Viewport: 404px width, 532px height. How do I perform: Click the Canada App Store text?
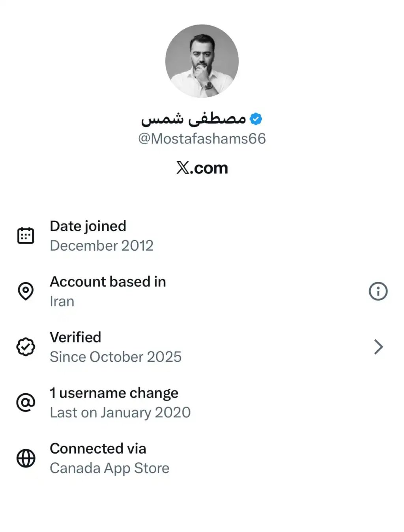[109, 468]
